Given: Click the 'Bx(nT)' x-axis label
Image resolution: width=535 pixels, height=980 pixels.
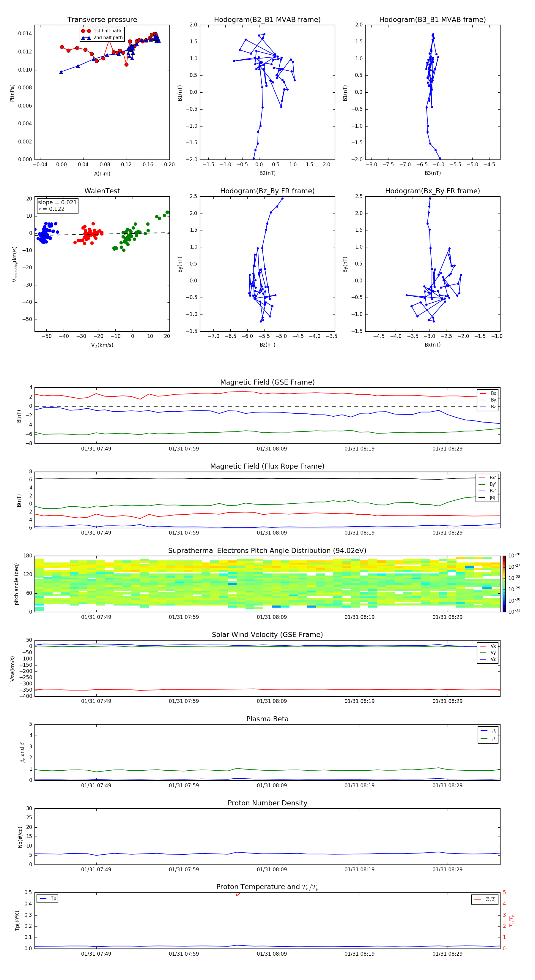Looking at the screenshot, I should (432, 345).
